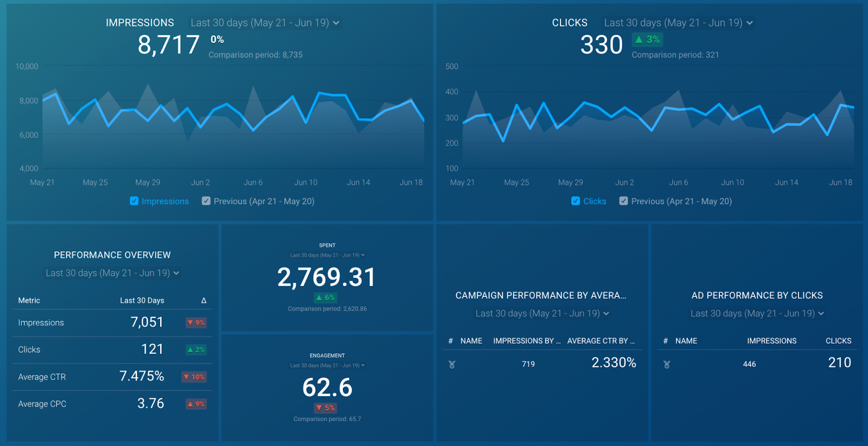868x446 pixels.
Task: Click the medal icon in Ad Performance row
Action: pyautogui.click(x=667, y=364)
